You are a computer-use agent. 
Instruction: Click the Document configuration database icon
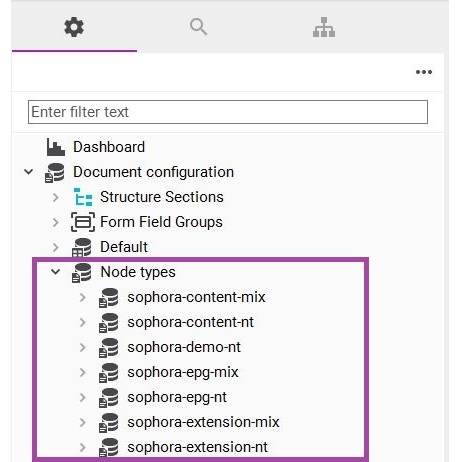click(x=55, y=173)
